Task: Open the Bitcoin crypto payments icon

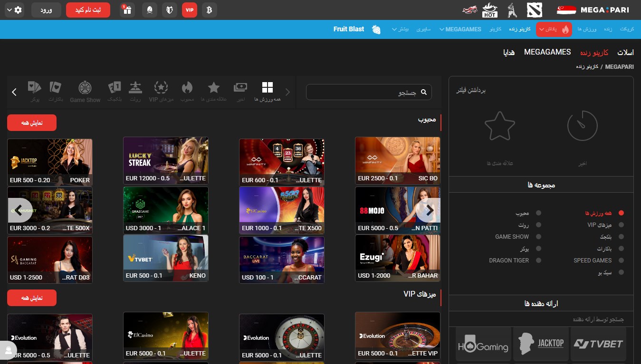Action: (209, 10)
